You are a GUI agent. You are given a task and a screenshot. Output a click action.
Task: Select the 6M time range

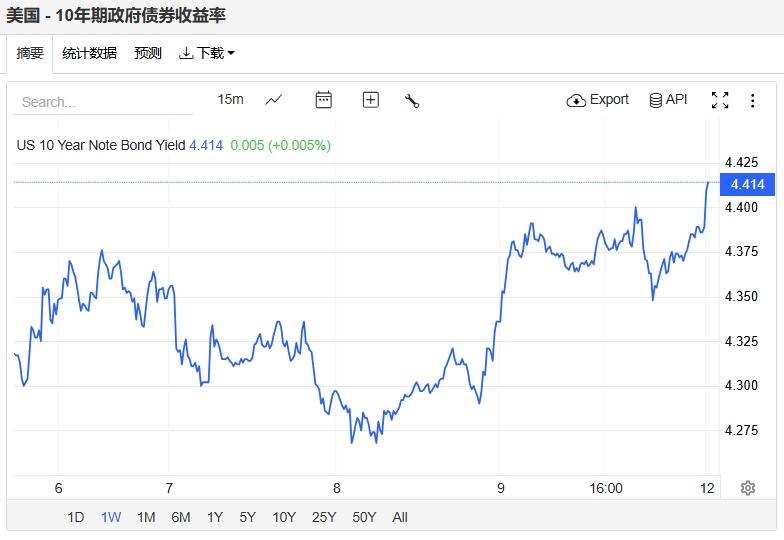180,517
